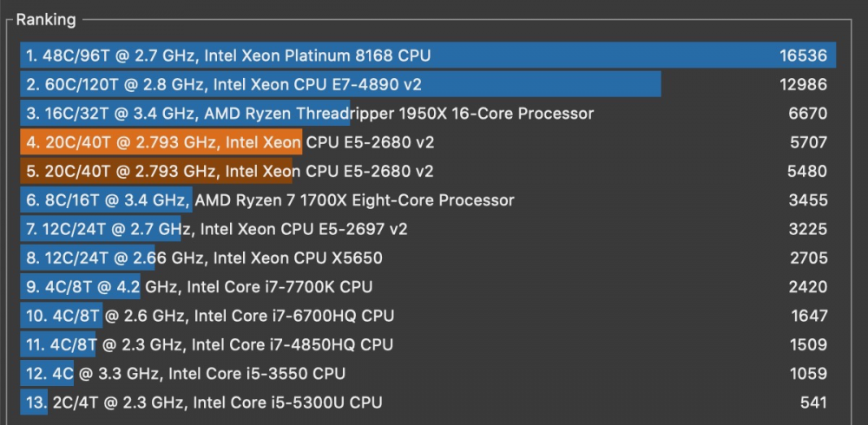Click the 541 score at the bottom
Screen dimensions: 868x425
(814, 402)
